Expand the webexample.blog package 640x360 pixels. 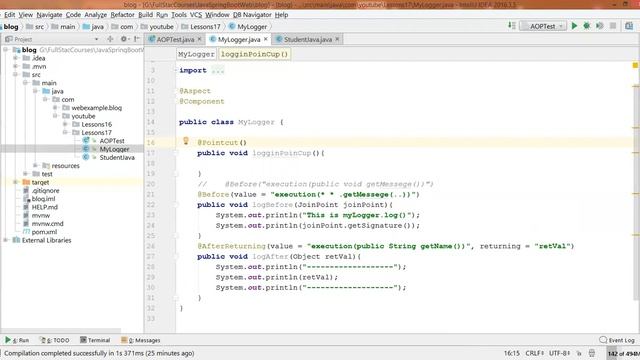(55, 108)
